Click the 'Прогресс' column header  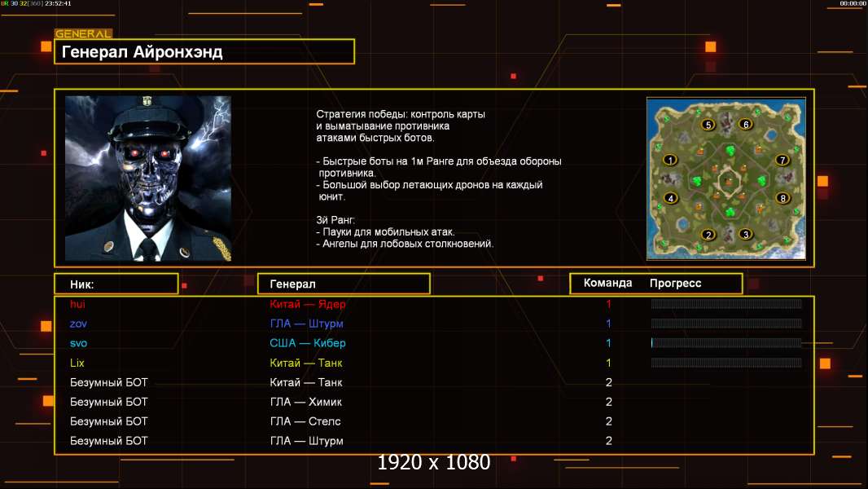(x=675, y=284)
